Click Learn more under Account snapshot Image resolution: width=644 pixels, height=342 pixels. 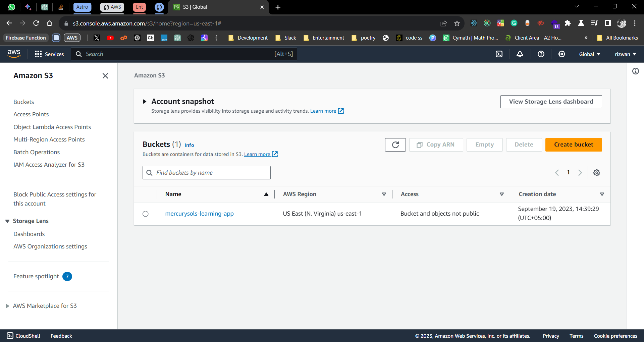coord(327,111)
